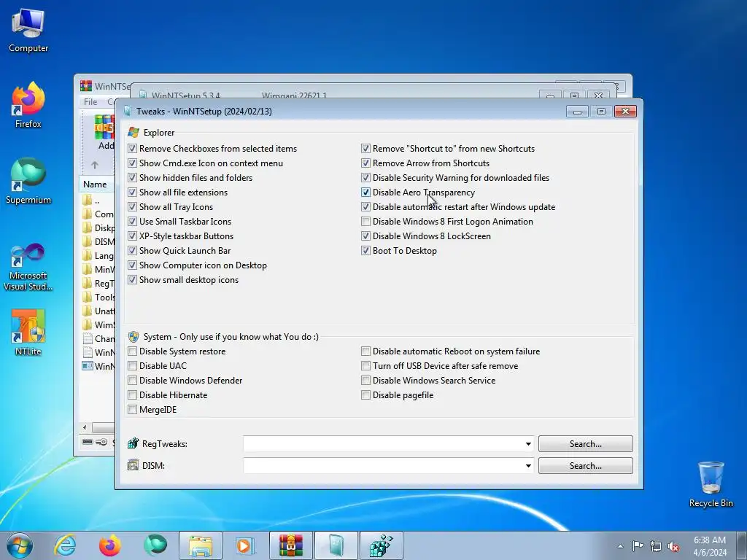Click the WinRAR window title icon
This screenshot has height=560, width=747.
(x=86, y=86)
